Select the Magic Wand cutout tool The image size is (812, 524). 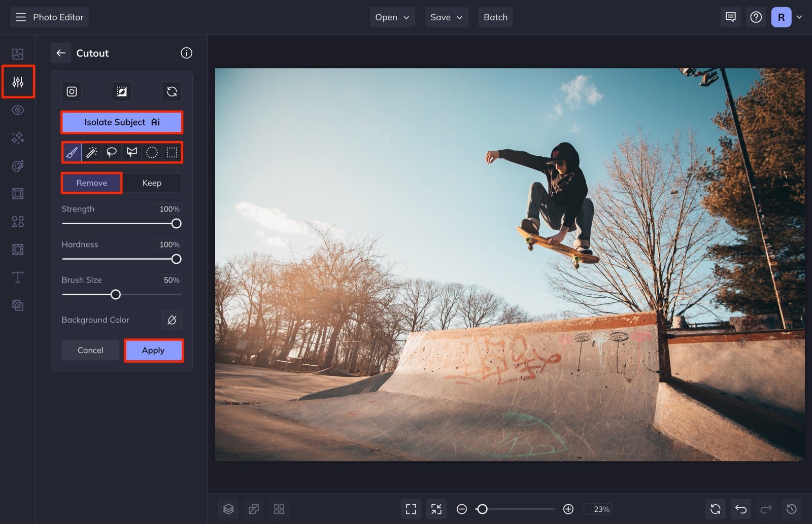[91, 152]
